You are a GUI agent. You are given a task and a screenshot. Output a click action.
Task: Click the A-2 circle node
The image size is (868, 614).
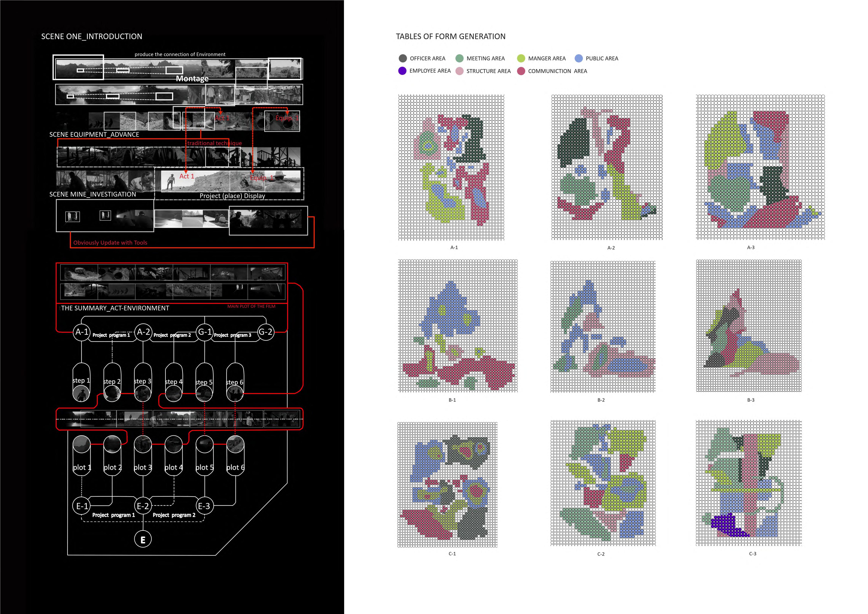click(x=143, y=332)
